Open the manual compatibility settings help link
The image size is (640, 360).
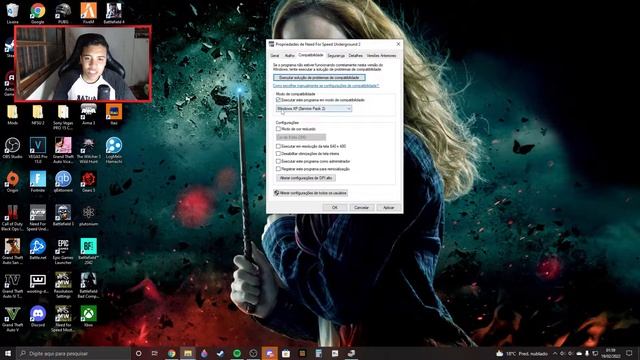[x=326, y=86]
